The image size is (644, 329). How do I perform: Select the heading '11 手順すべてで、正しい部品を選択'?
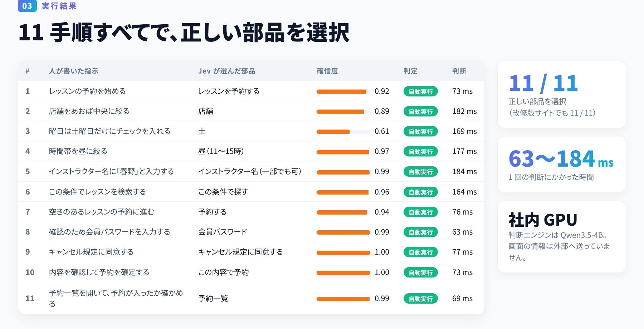pyautogui.click(x=184, y=33)
